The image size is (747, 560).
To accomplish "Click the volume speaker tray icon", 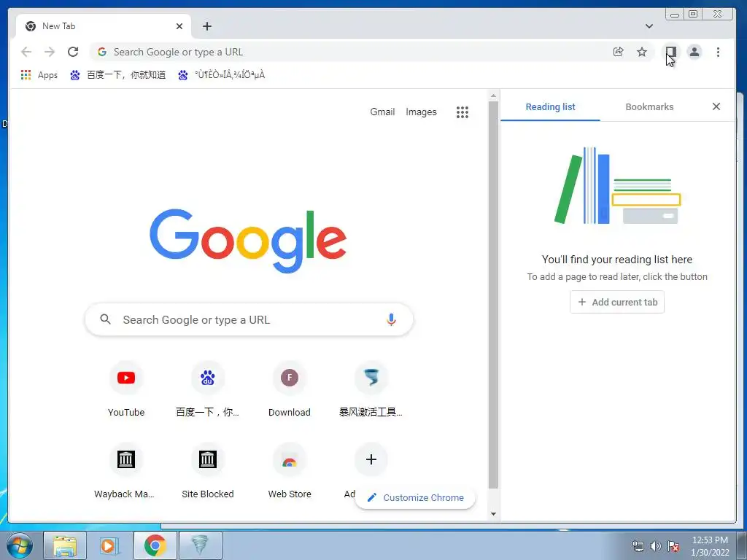I will coord(656,546).
